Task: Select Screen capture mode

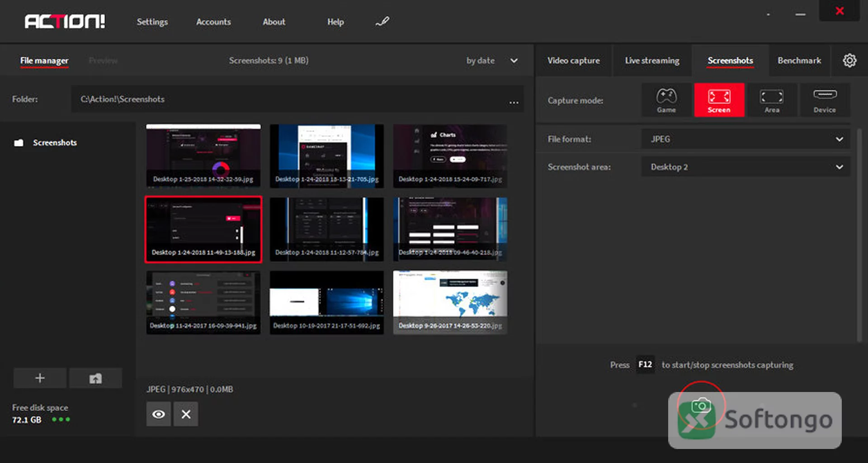Action: tap(719, 100)
